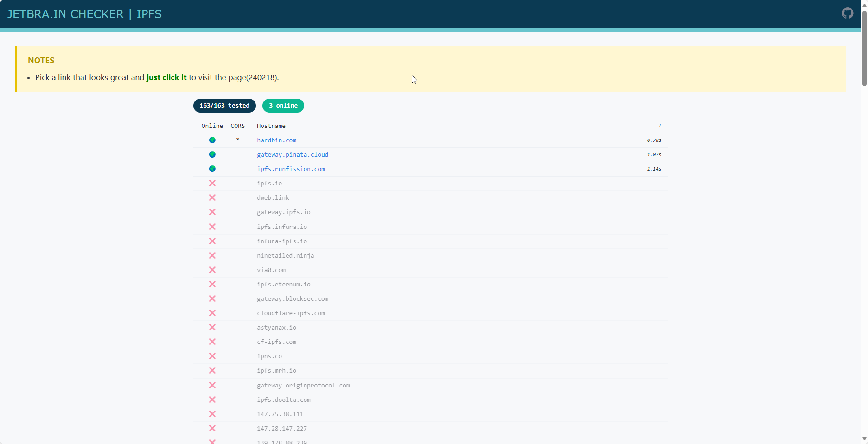Click the X icon beside cf-ipfs.com
Viewport: 868px width, 444px height.
pyautogui.click(x=212, y=342)
